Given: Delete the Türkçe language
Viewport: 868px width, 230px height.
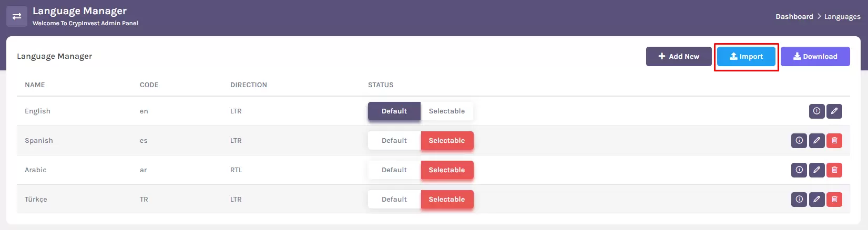Looking at the screenshot, I should [x=834, y=199].
